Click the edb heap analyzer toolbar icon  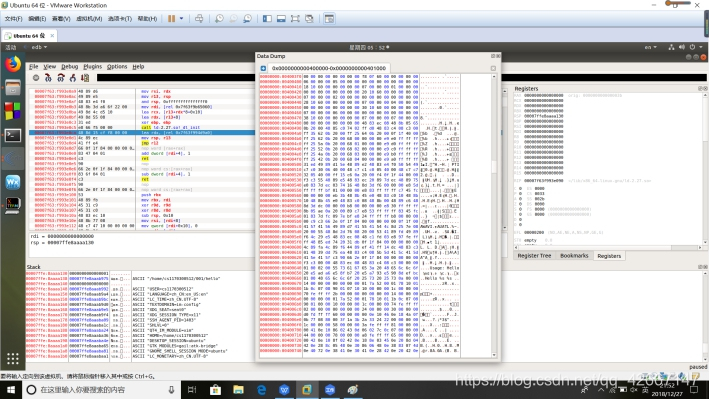click(85, 78)
